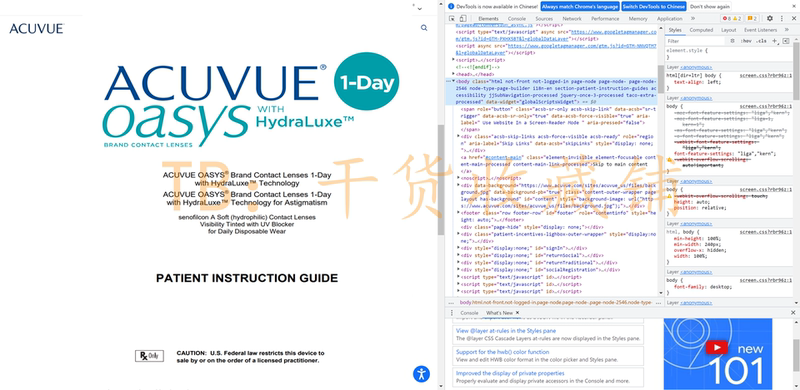800x390 pixels.
Task: Switch to the Console panel tab
Action: 516,19
